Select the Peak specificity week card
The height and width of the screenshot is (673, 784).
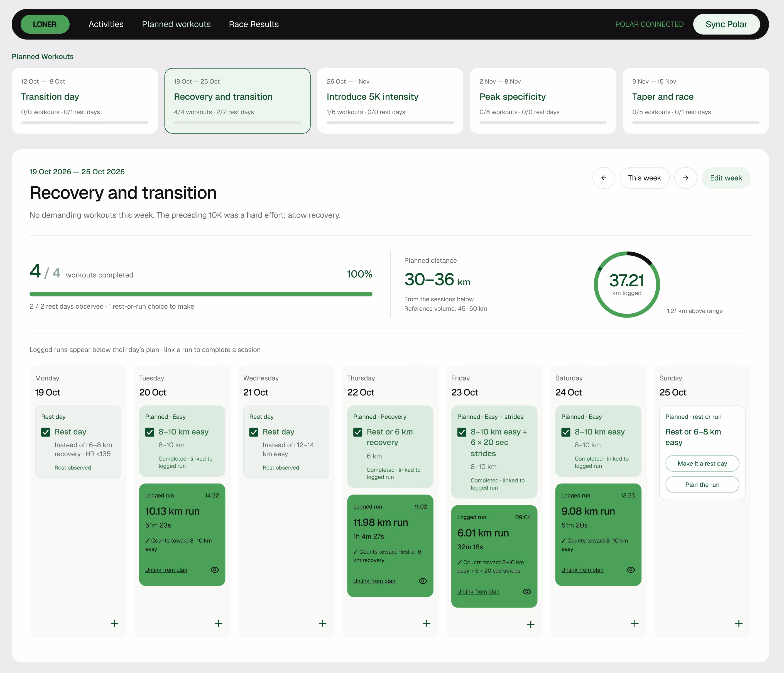tap(543, 101)
